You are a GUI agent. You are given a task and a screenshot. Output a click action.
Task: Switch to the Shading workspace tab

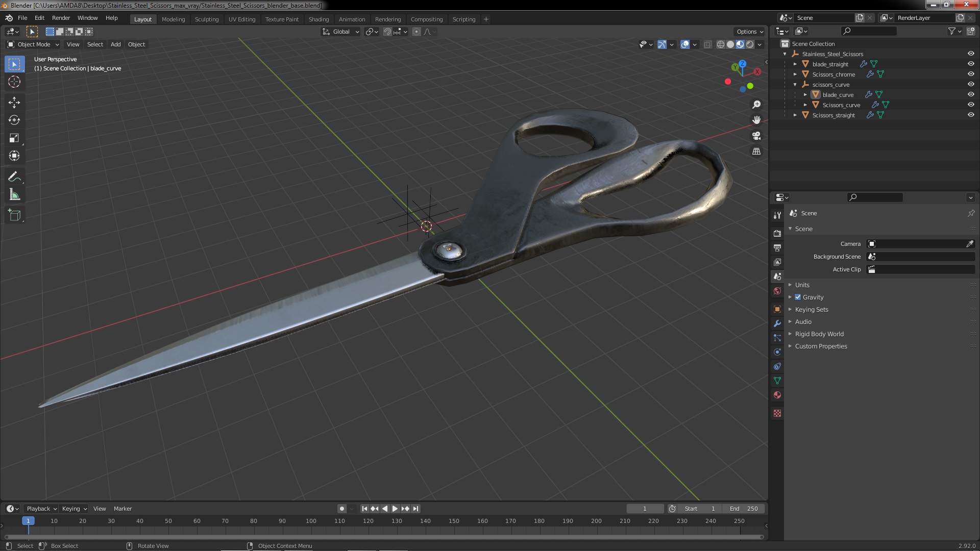(x=318, y=19)
